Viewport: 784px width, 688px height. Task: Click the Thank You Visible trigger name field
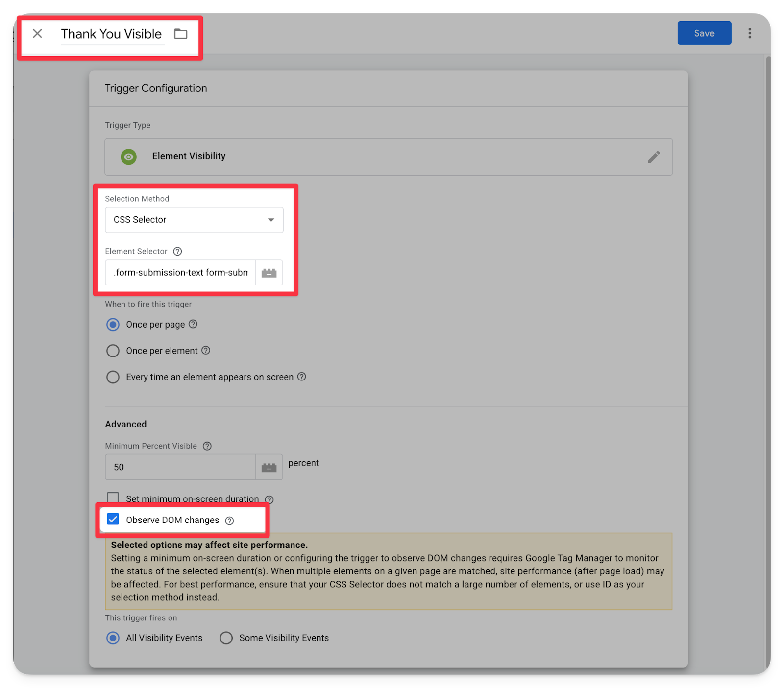[x=111, y=34]
